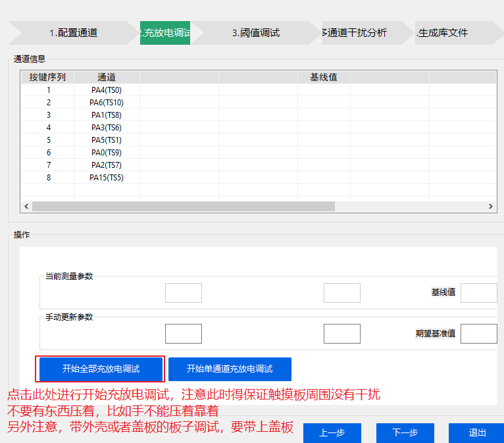504x443 pixels.
Task: Click first box in 当前测量参数 group
Action: tap(184, 293)
